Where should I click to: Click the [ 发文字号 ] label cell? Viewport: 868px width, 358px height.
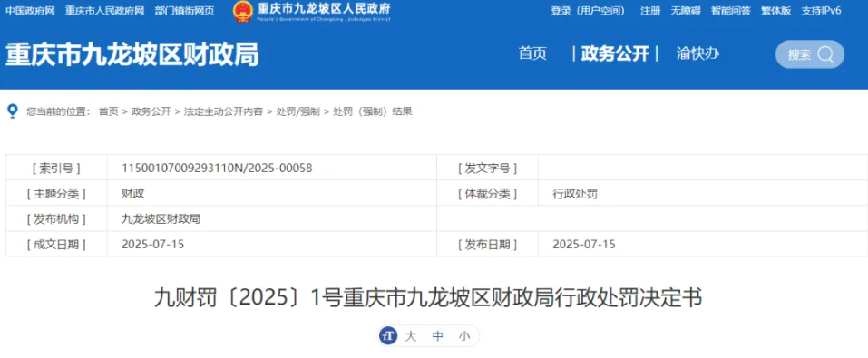click(487, 168)
